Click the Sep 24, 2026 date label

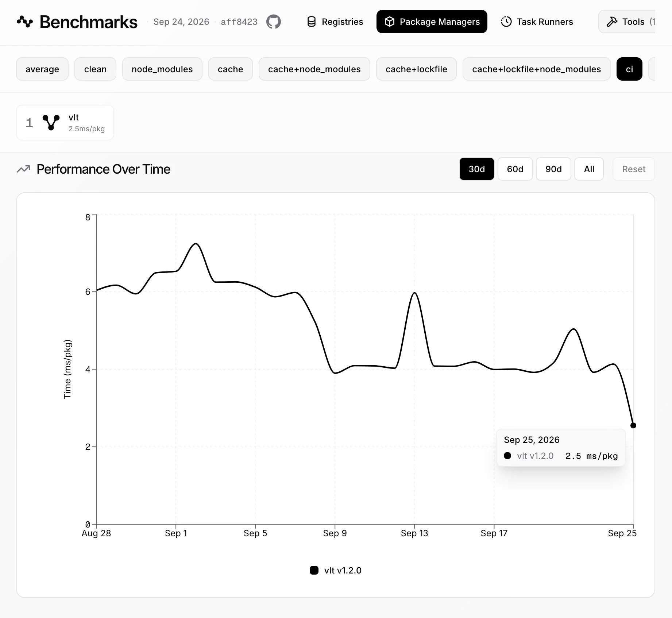[x=181, y=22]
